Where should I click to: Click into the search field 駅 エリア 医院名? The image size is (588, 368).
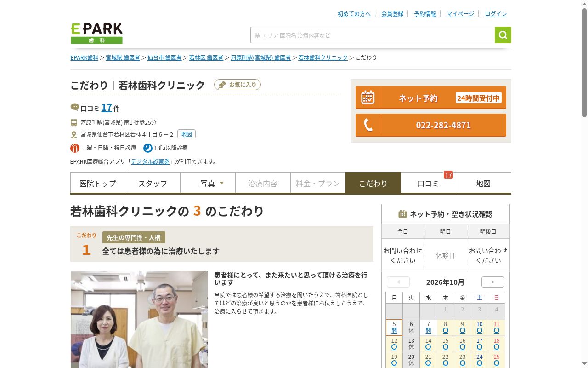coord(373,35)
